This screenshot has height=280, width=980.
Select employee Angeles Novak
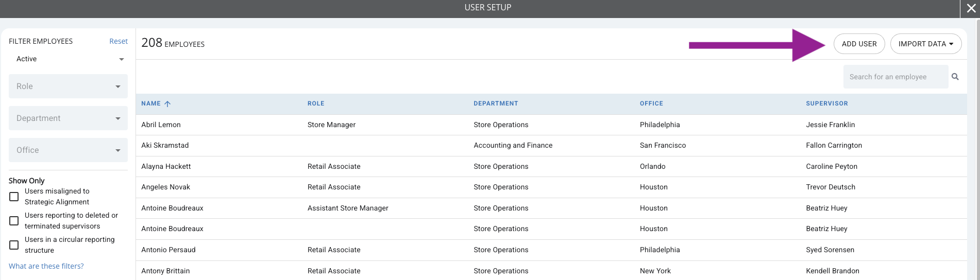tap(165, 187)
